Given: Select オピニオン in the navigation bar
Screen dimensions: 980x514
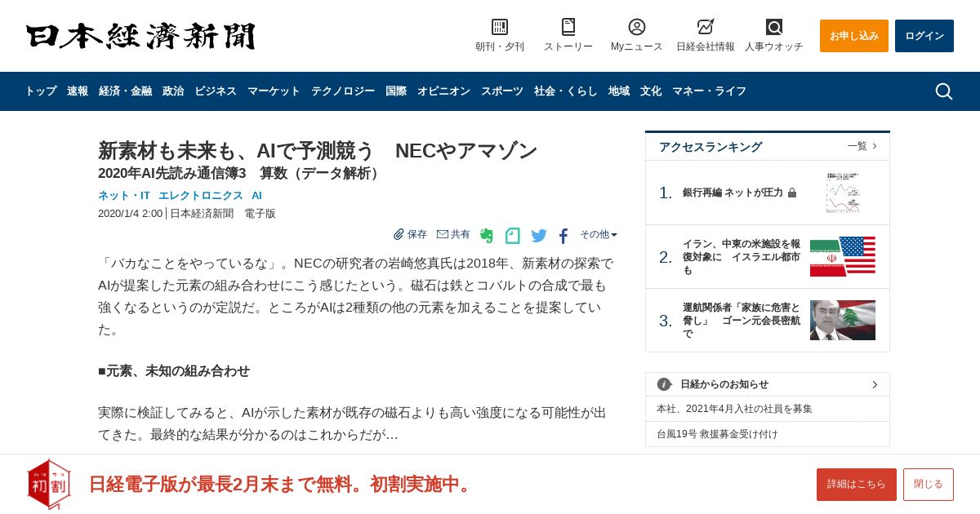Looking at the screenshot, I should 443,91.
